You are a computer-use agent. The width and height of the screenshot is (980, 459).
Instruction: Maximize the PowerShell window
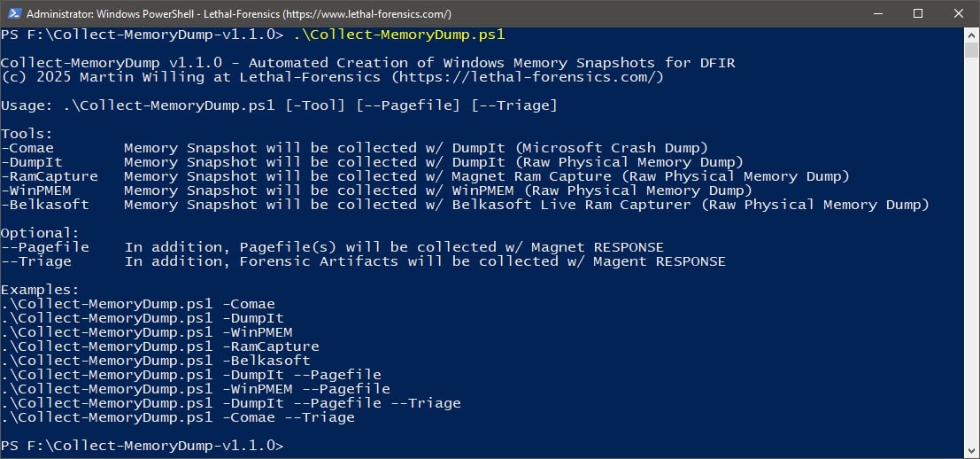(917, 13)
